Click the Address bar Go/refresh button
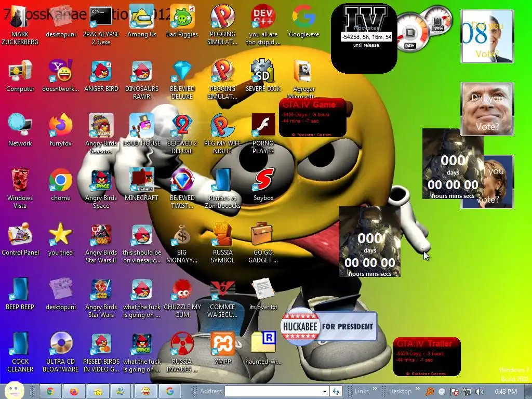 pyautogui.click(x=336, y=392)
